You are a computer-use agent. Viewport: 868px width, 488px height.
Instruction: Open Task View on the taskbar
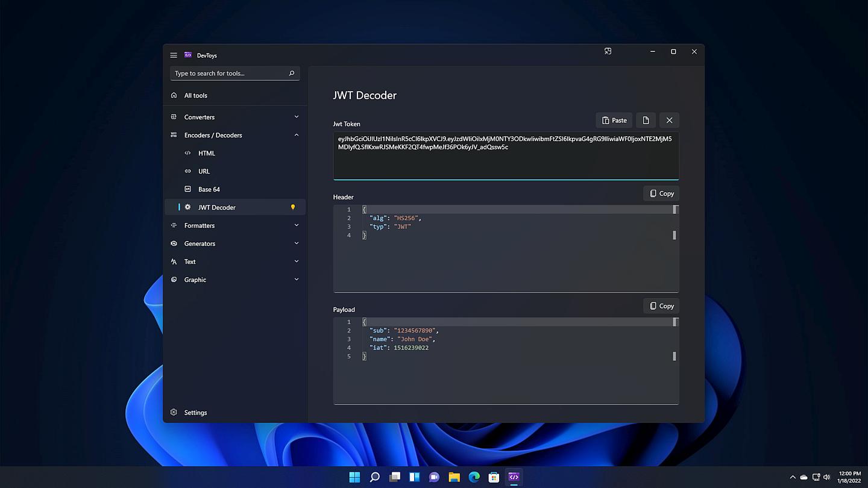pos(394,477)
